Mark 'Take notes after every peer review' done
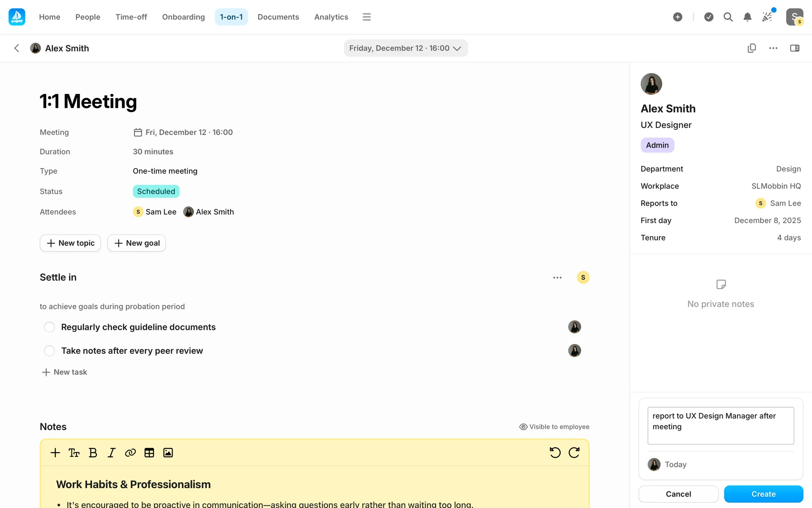This screenshot has width=812, height=508. [x=49, y=351]
